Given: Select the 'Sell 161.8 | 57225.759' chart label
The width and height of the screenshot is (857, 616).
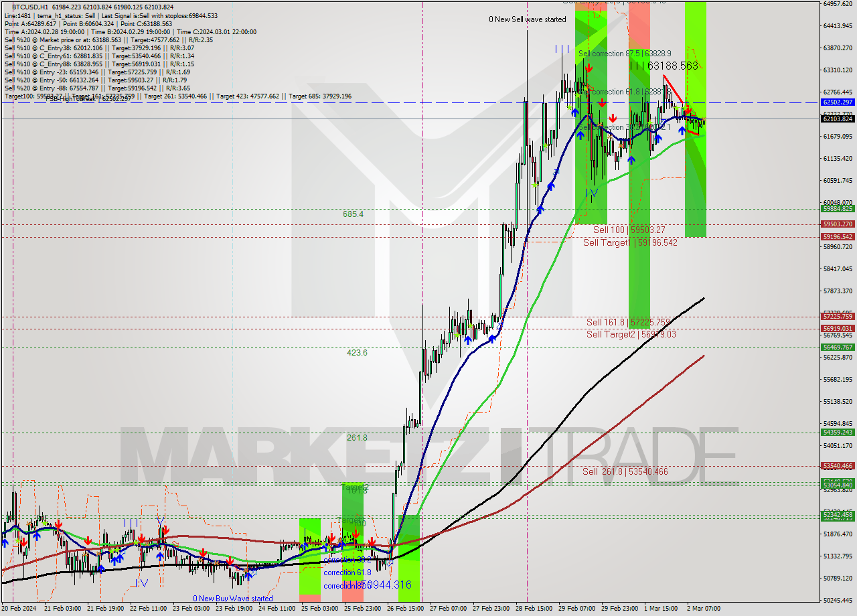Looking at the screenshot, I should click(628, 322).
